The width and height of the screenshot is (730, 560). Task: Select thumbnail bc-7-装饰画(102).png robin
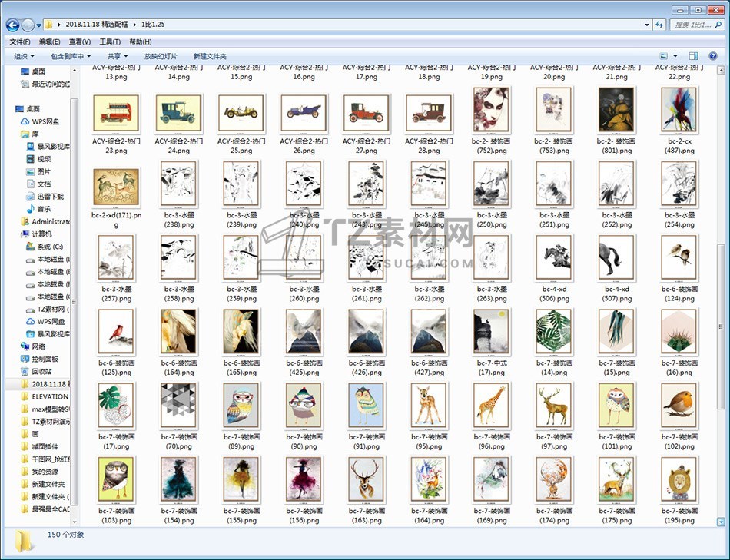(679, 406)
